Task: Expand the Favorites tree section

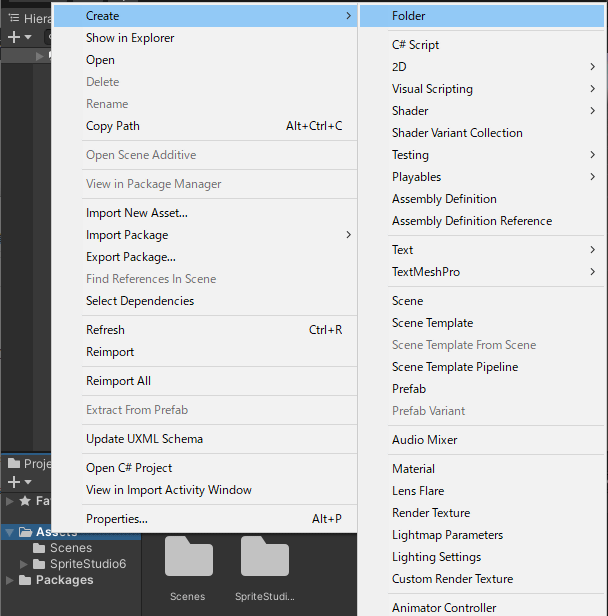Action: pos(10,501)
